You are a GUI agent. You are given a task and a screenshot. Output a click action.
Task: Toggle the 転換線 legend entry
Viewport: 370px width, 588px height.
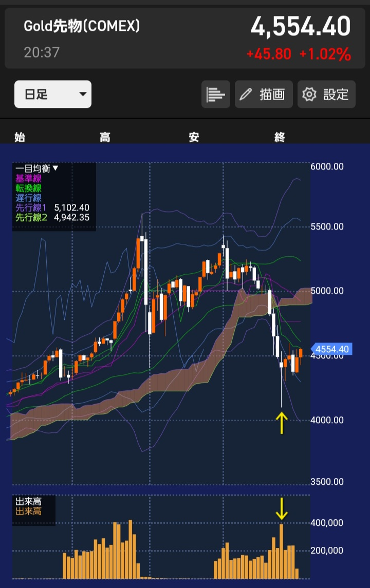click(x=29, y=188)
